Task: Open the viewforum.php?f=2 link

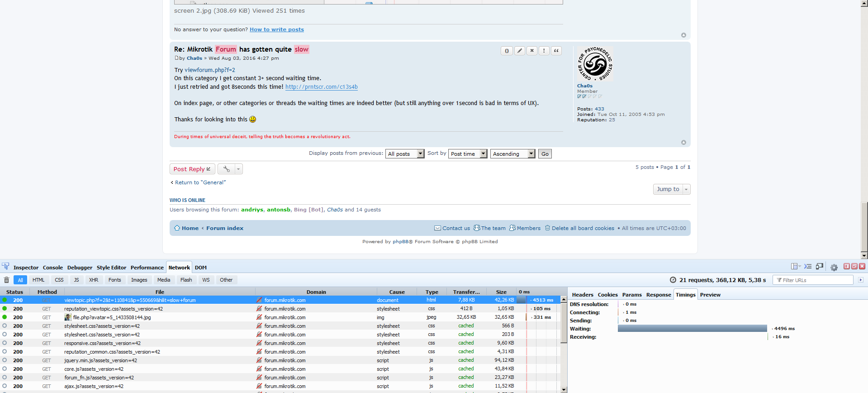Action: [x=210, y=70]
